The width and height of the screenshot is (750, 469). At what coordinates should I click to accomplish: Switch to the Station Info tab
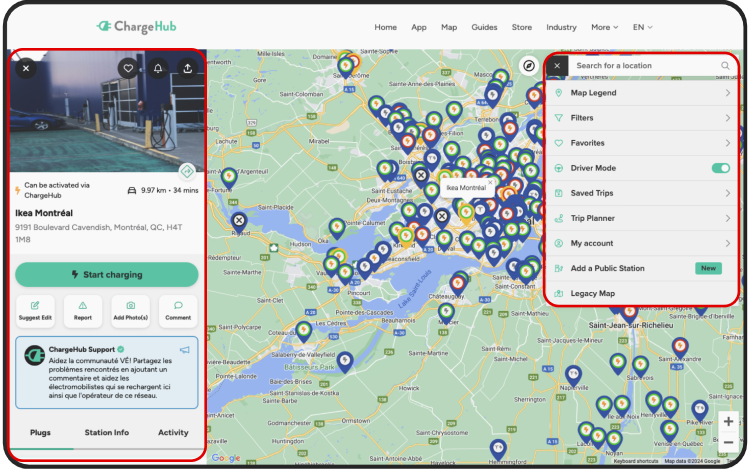[x=107, y=432]
